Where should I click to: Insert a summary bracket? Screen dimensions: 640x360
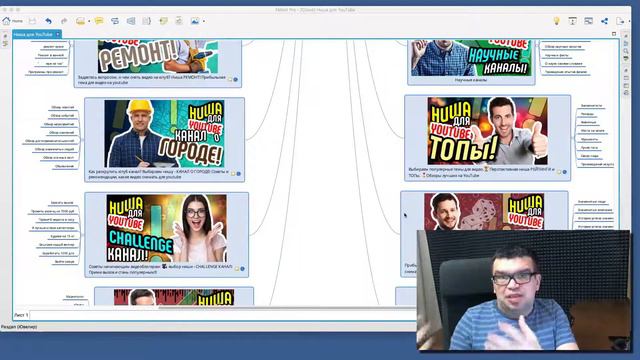coord(147,21)
